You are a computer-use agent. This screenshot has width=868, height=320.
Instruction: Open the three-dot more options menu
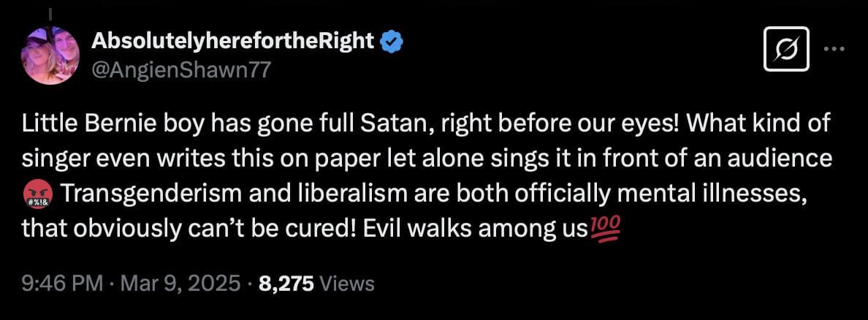point(834,49)
